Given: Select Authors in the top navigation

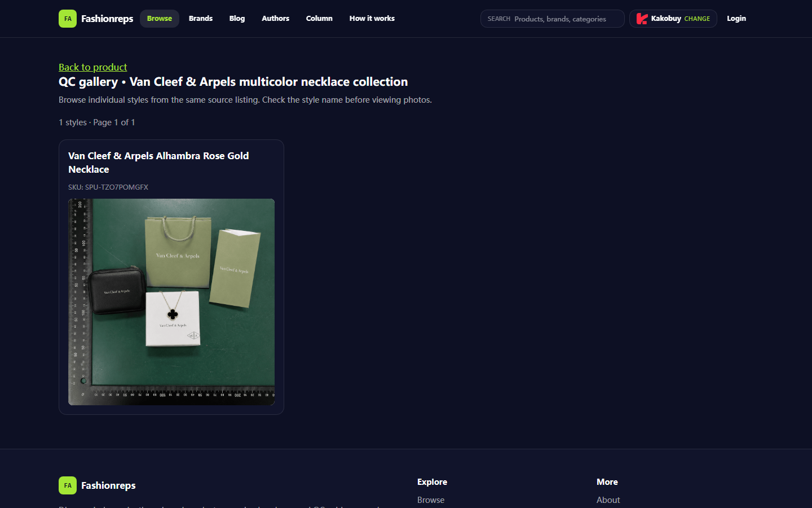Looking at the screenshot, I should [x=275, y=19].
